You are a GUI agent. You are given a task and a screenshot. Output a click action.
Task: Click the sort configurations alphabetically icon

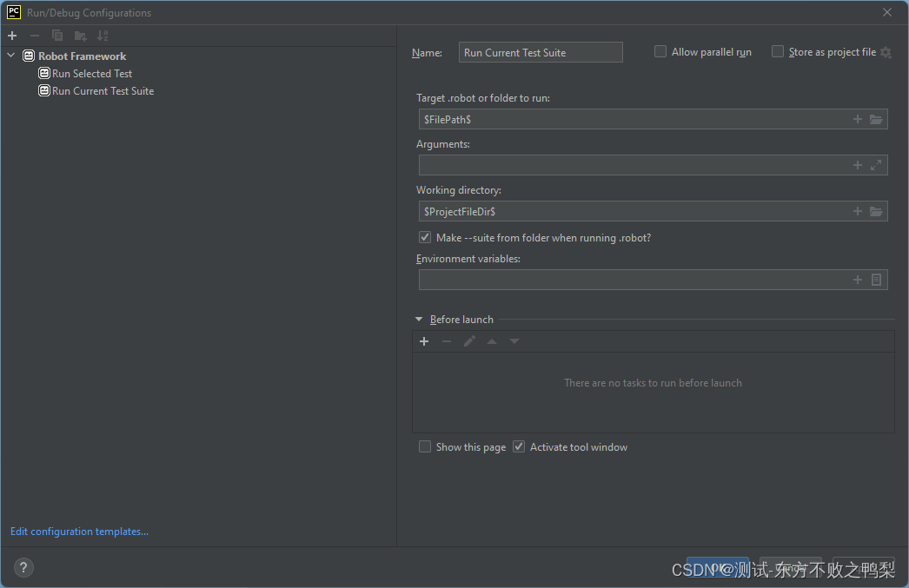coord(103,36)
